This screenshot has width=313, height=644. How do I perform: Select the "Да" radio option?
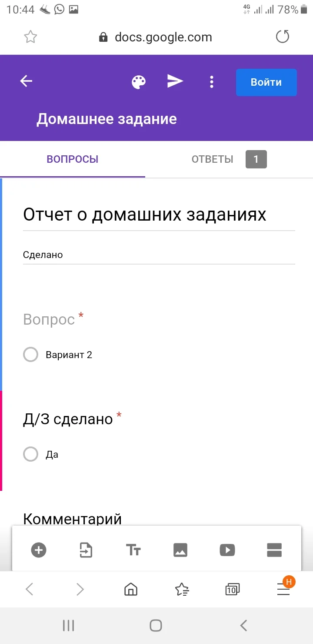[31, 454]
